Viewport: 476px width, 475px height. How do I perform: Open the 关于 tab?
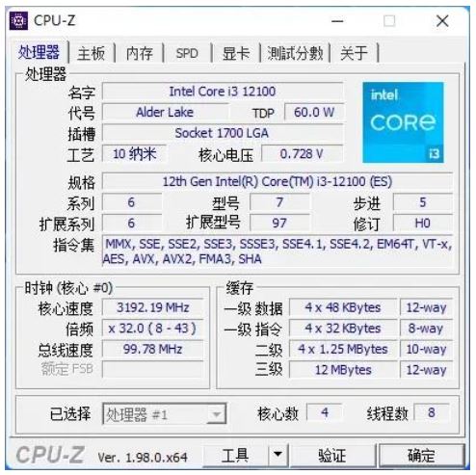(354, 53)
